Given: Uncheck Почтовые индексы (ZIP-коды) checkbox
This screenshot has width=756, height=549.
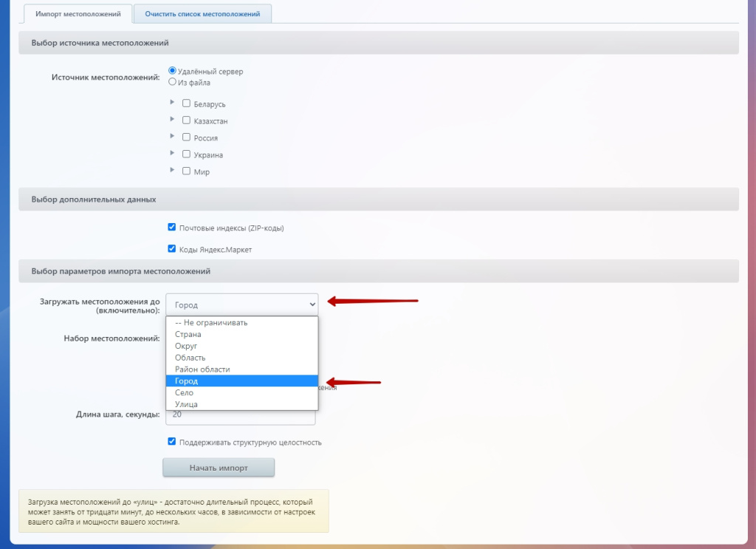Looking at the screenshot, I should click(x=172, y=228).
